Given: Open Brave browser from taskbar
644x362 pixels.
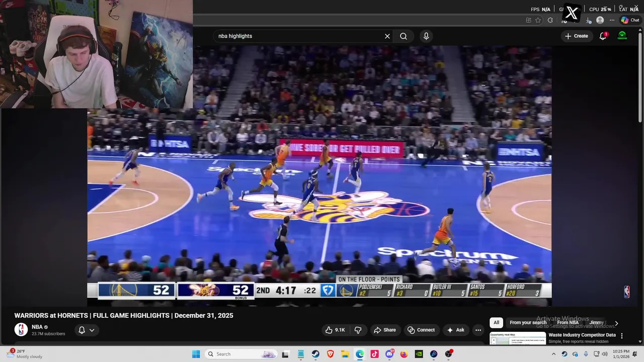Looking at the screenshot, I should (x=330, y=354).
